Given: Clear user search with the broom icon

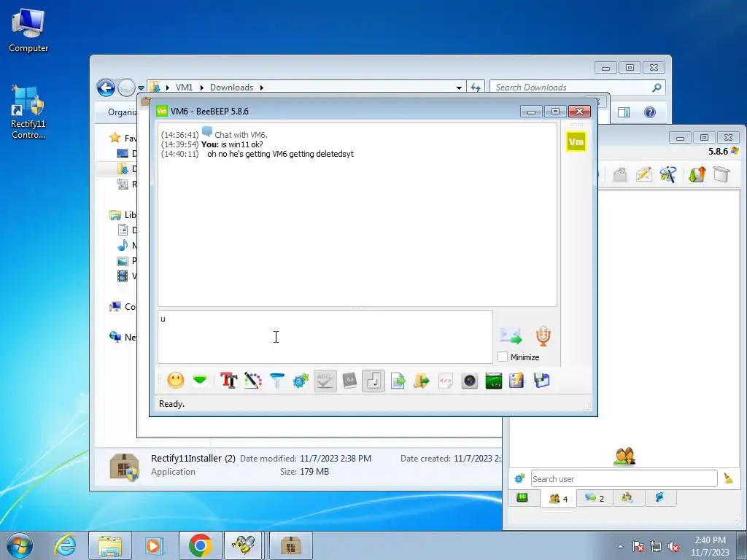Looking at the screenshot, I should click(729, 478).
